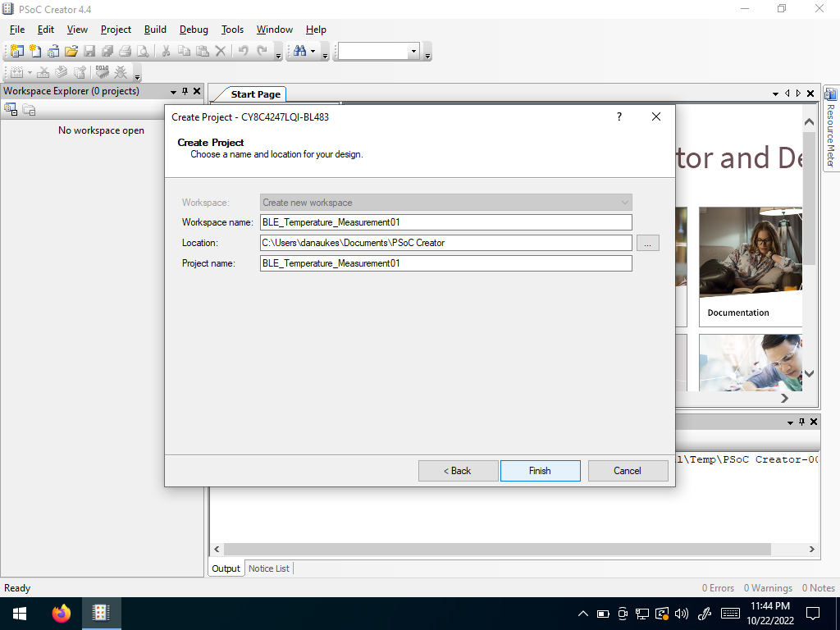Click the volume speaker tray icon

tap(682, 614)
